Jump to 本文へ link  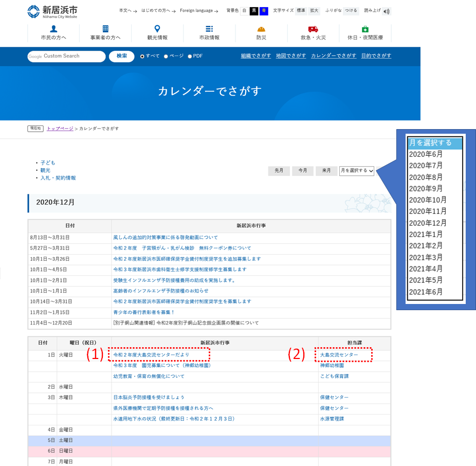[128, 11]
